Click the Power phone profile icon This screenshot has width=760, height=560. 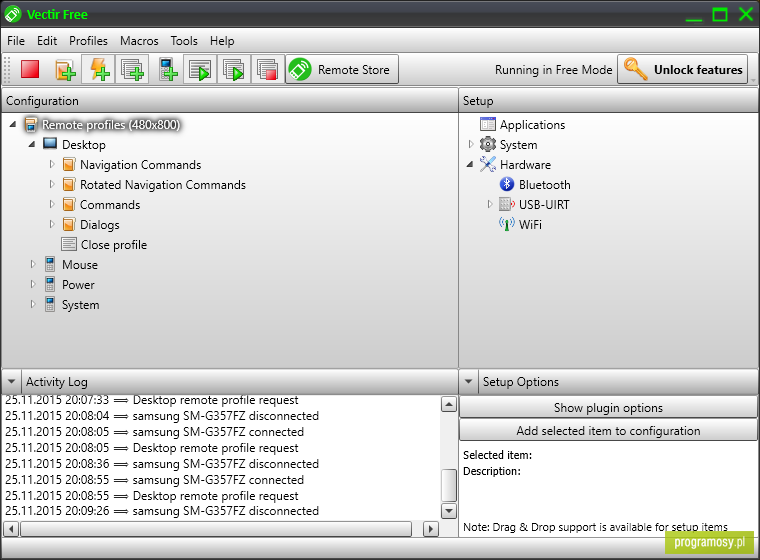pos(50,284)
